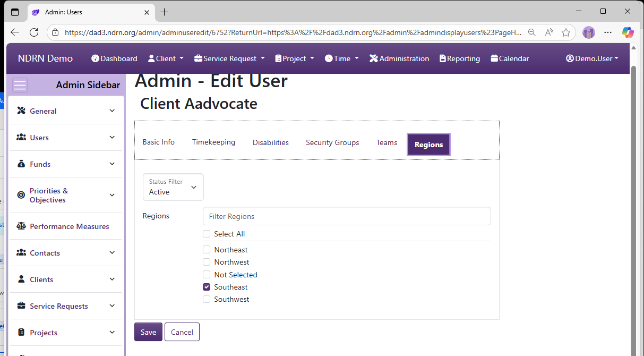Check the Southwest region checkbox
This screenshot has height=356, width=644.
click(x=207, y=299)
